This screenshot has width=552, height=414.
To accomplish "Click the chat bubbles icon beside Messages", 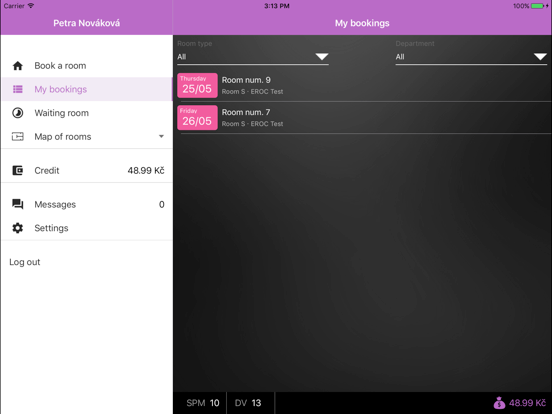I will pyautogui.click(x=18, y=204).
